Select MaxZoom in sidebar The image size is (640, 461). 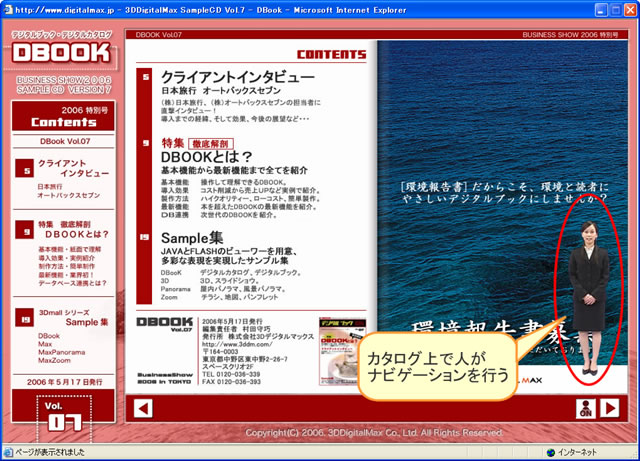point(54,361)
